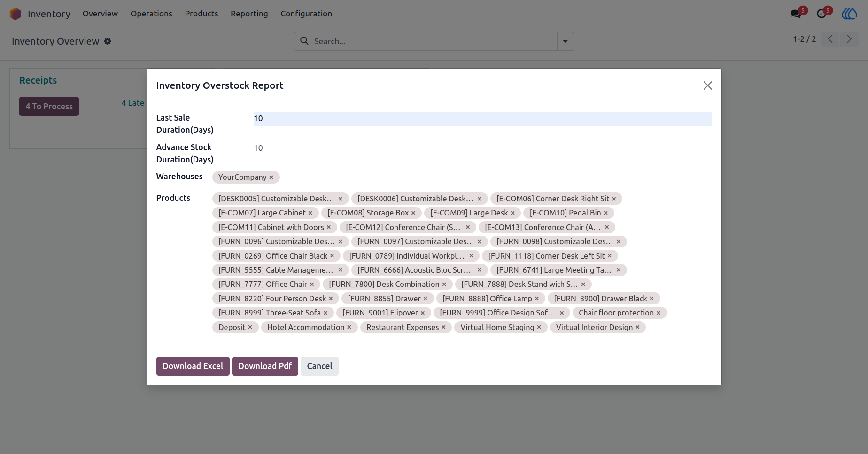Screen dimensions: 868x454
Task: Remove the Chair floor protection tag
Action: click(x=659, y=313)
